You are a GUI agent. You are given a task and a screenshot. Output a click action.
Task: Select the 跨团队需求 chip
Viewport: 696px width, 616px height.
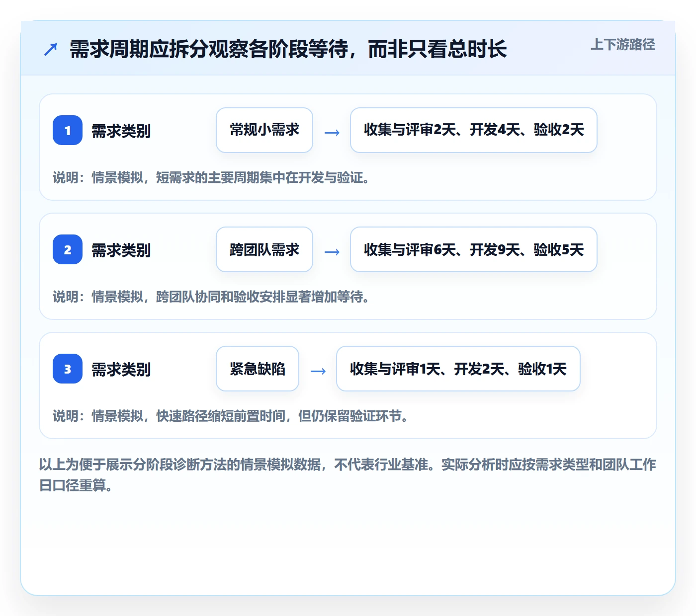coord(264,249)
